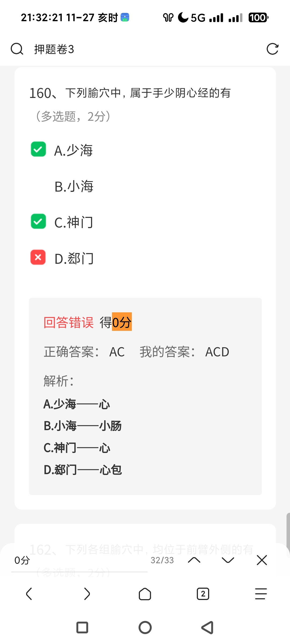Open the tabs switcher showing 2

tap(203, 594)
